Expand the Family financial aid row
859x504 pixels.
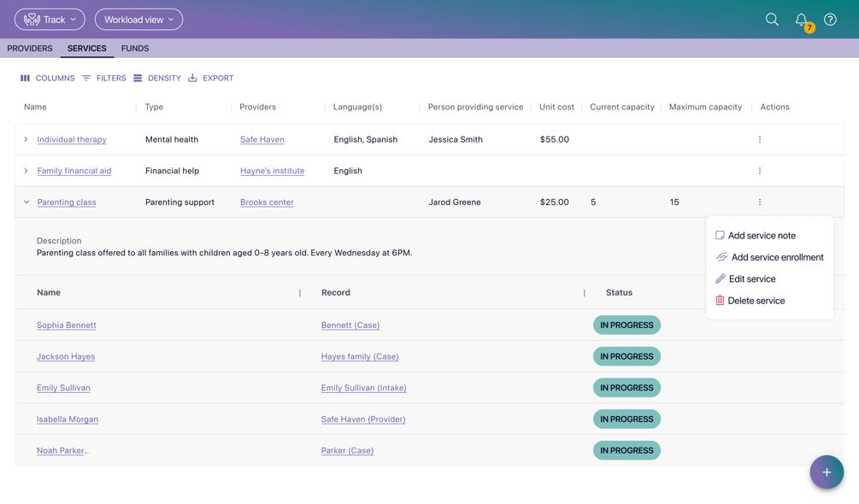(26, 171)
